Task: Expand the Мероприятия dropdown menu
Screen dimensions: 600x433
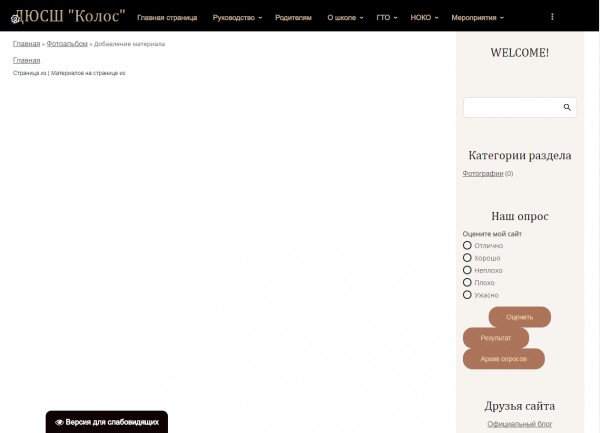Action: tap(477, 18)
